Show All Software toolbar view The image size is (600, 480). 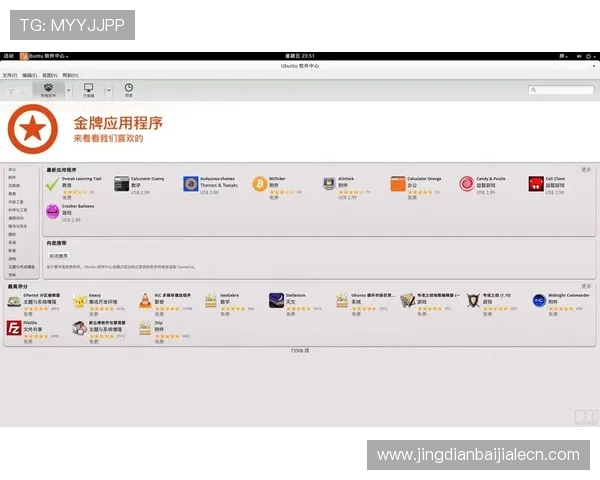click(x=48, y=90)
